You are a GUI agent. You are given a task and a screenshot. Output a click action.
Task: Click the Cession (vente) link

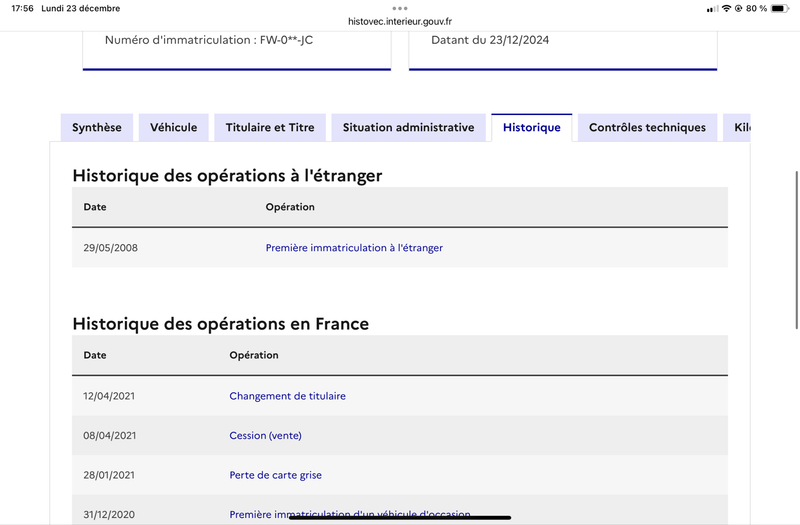point(265,436)
